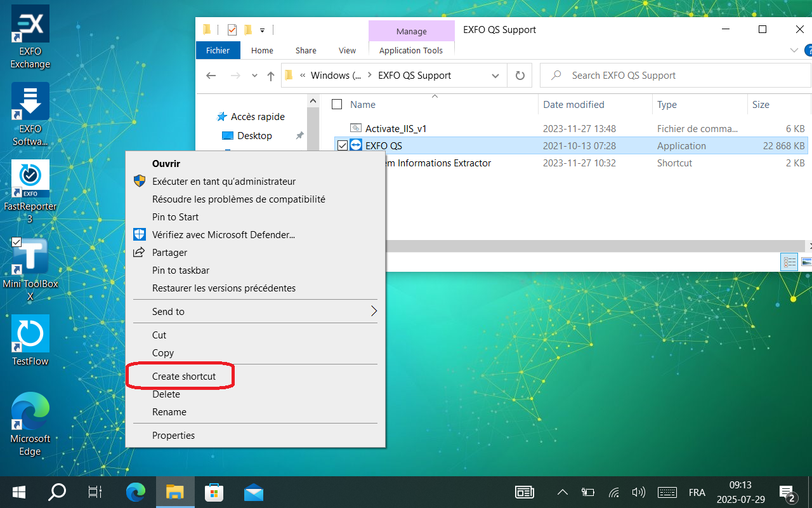Image resolution: width=812 pixels, height=508 pixels.
Task: Select Delete in context menu
Action: click(x=166, y=394)
